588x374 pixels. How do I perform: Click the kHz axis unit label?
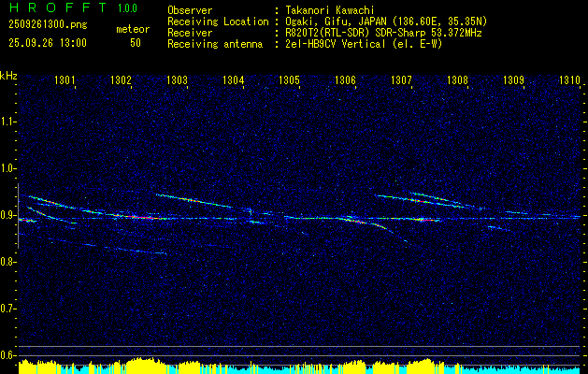coord(8,76)
